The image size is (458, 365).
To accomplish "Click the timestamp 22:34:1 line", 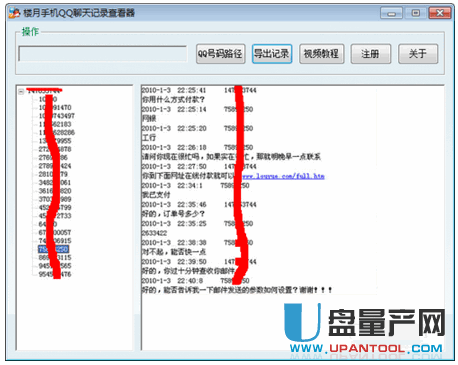I will [x=196, y=185].
